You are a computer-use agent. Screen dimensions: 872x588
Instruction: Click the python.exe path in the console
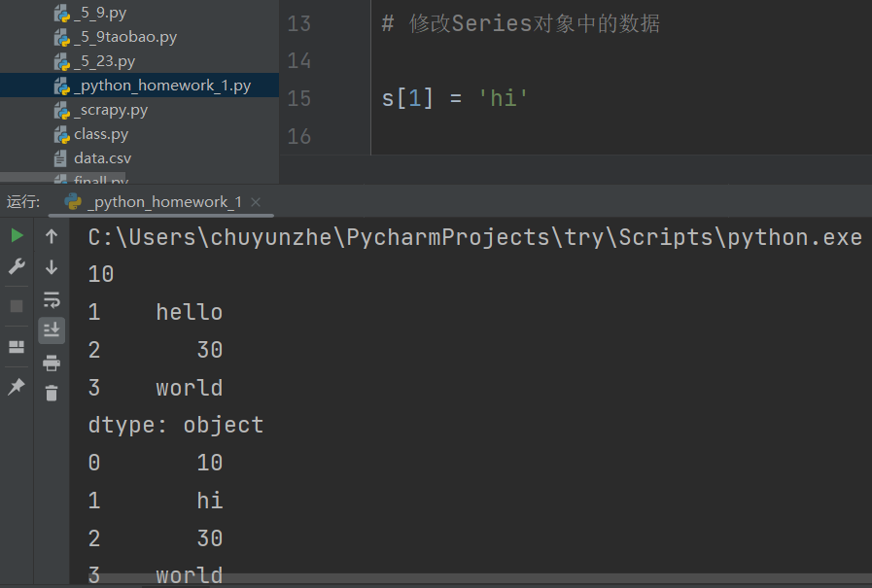point(474,237)
